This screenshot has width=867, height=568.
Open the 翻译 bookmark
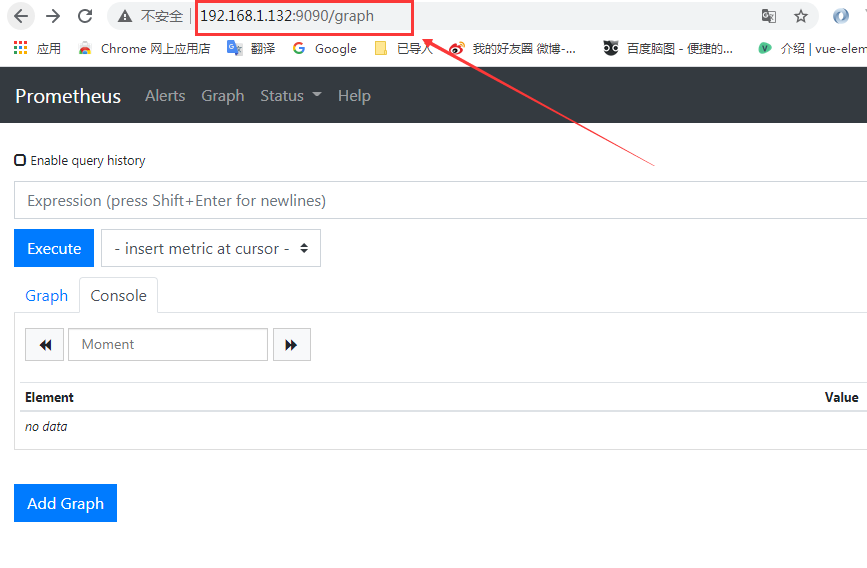[251, 49]
